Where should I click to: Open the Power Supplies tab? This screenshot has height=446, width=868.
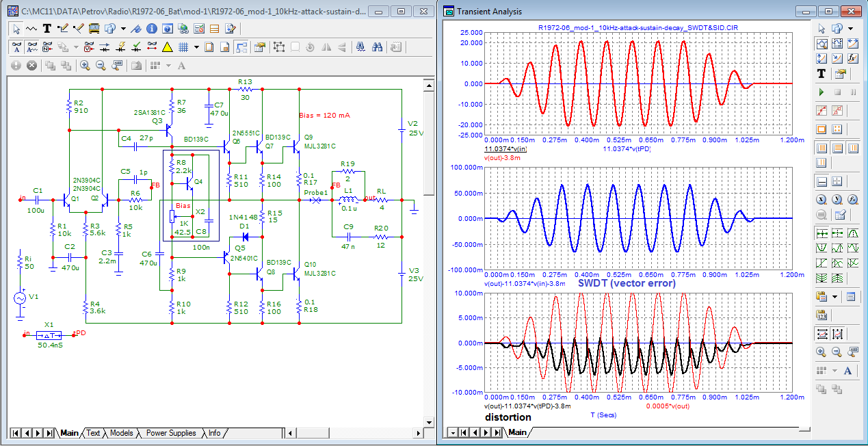pos(171,433)
